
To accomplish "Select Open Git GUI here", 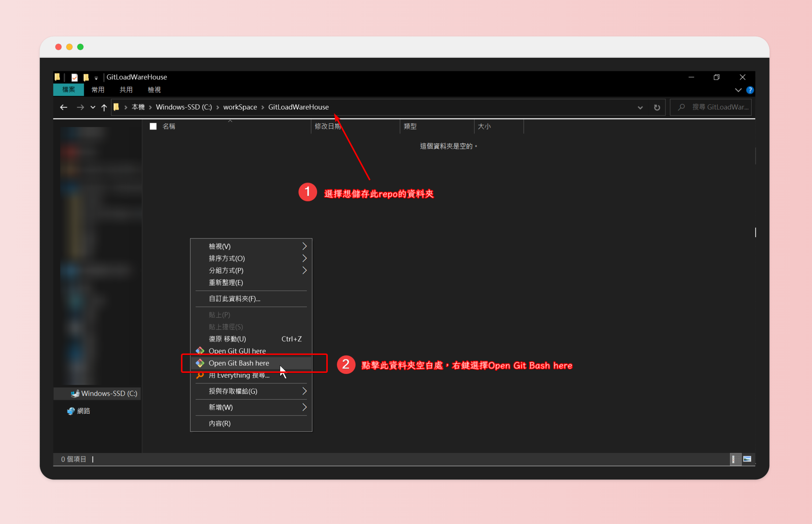I will click(x=251, y=351).
